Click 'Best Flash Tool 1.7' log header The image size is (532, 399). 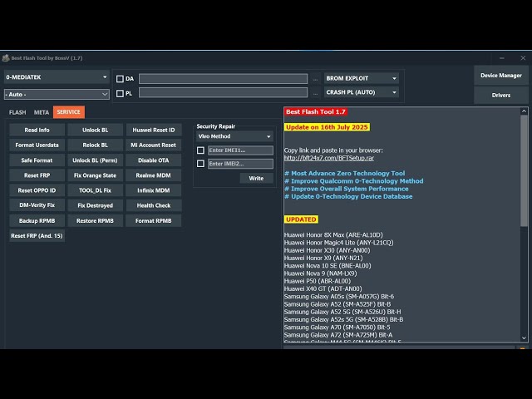tap(316, 111)
